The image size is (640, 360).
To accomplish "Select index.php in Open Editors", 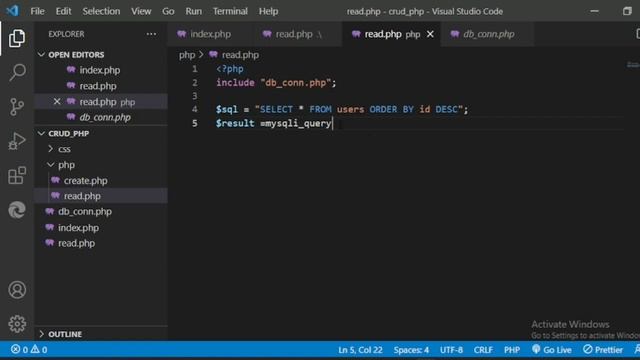I will point(101,70).
